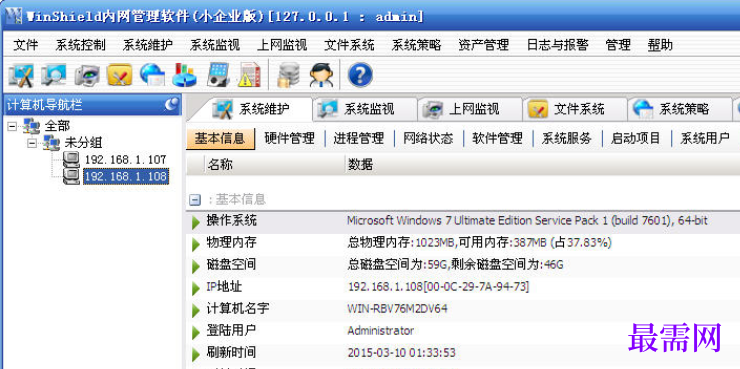Click the system maintenance toolbar icon
740x369 pixels.
(21, 75)
